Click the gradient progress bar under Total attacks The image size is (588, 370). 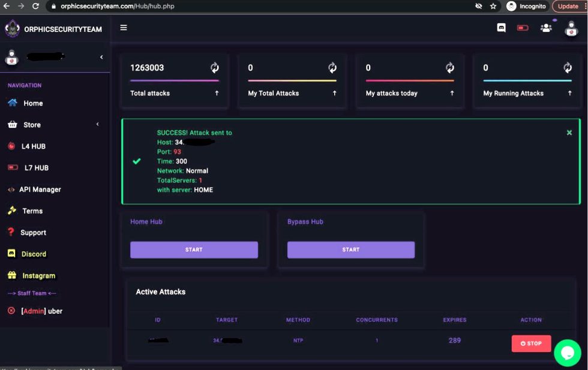(174, 80)
